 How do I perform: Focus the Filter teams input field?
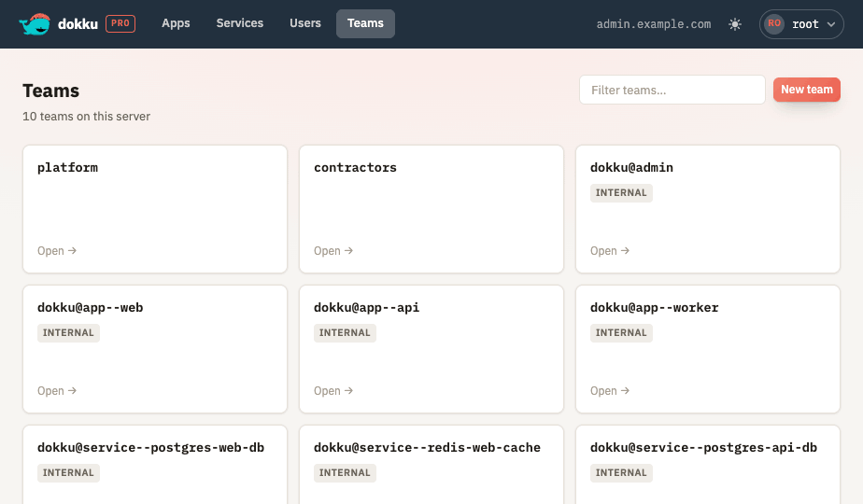(x=672, y=90)
